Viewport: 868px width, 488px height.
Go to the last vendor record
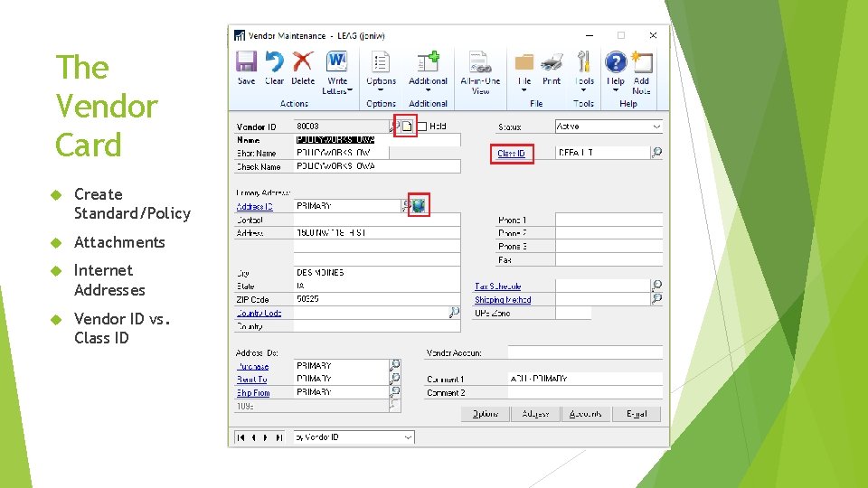279,437
